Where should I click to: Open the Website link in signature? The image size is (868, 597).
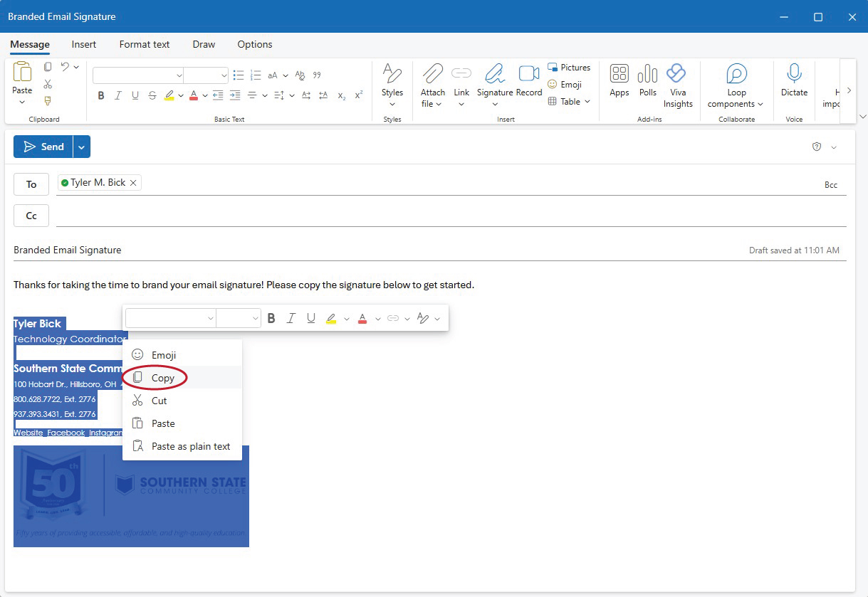28,433
